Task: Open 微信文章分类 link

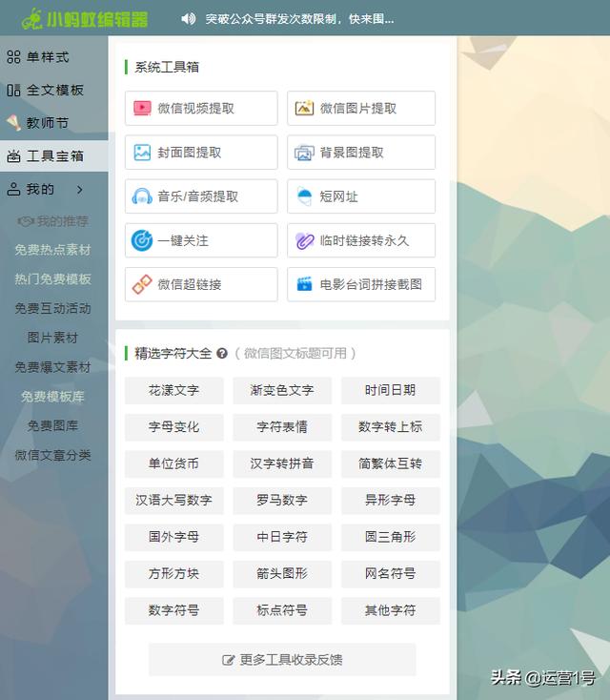Action: tap(52, 455)
